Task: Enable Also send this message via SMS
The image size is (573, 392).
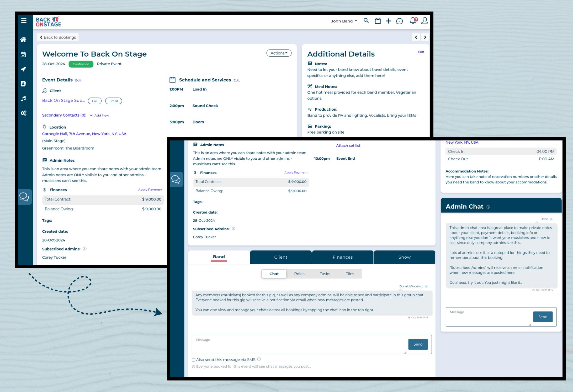Action: 194,360
